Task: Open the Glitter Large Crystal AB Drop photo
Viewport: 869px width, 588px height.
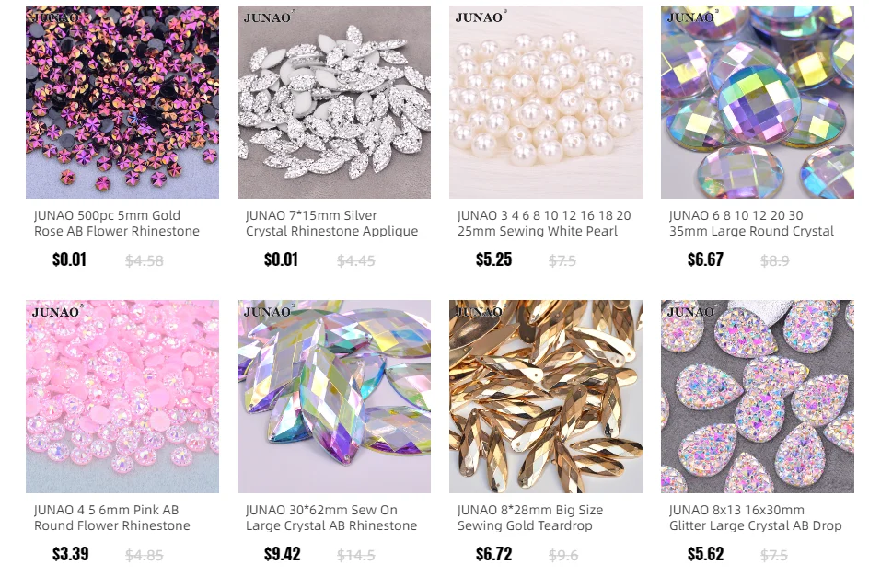Action: (757, 397)
